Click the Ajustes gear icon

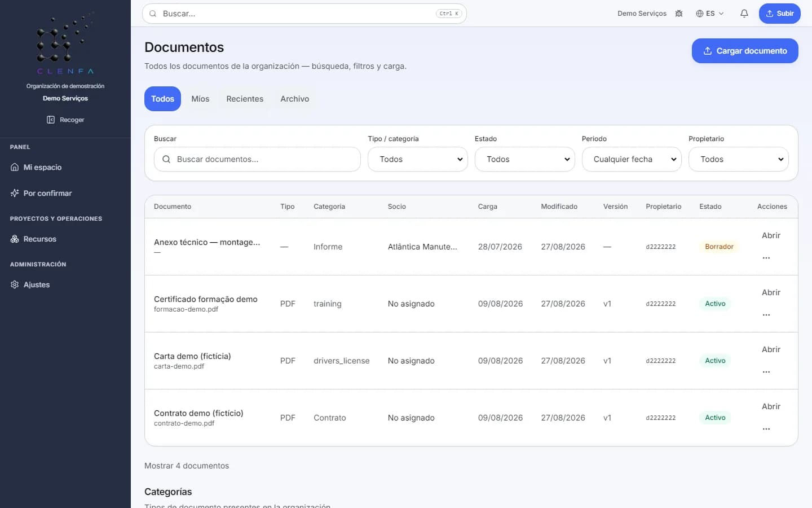(15, 284)
